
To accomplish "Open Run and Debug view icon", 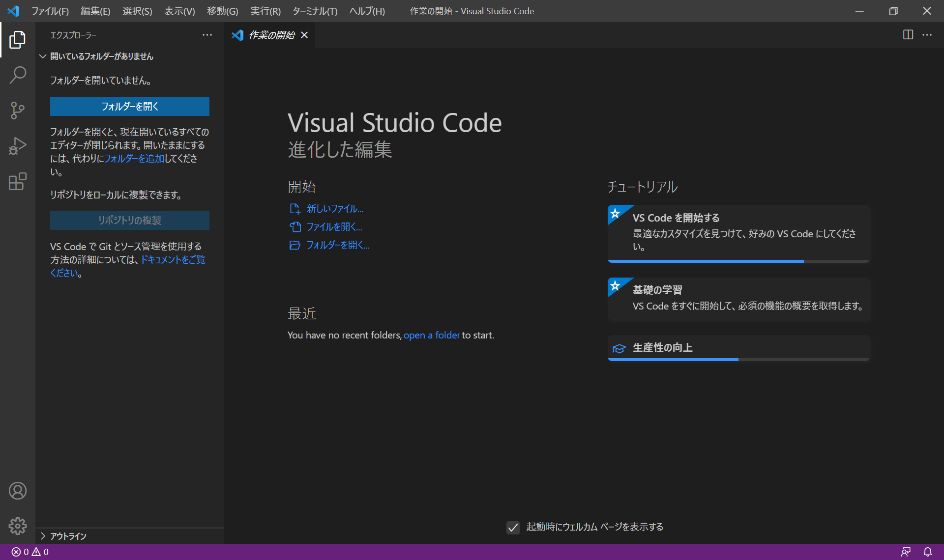I will point(18,146).
